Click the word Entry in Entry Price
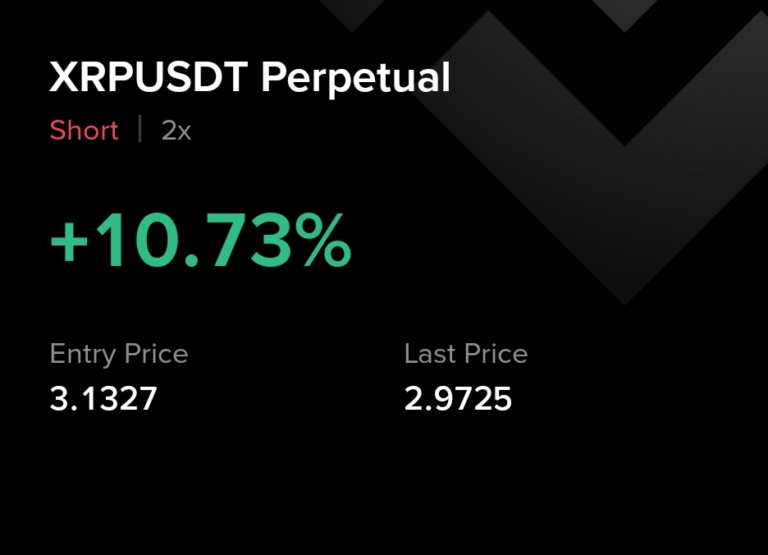Image resolution: width=768 pixels, height=555 pixels. (84, 354)
